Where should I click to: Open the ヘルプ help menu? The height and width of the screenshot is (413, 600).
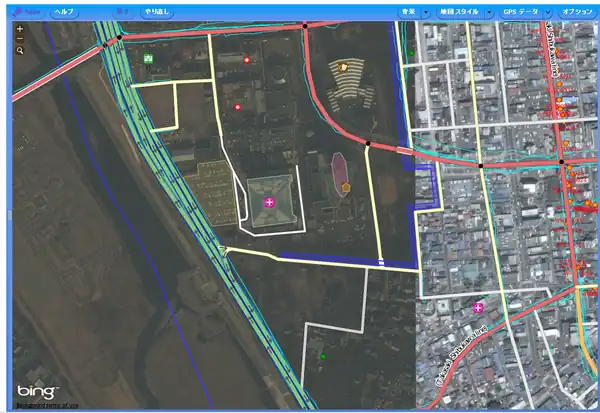pos(63,11)
